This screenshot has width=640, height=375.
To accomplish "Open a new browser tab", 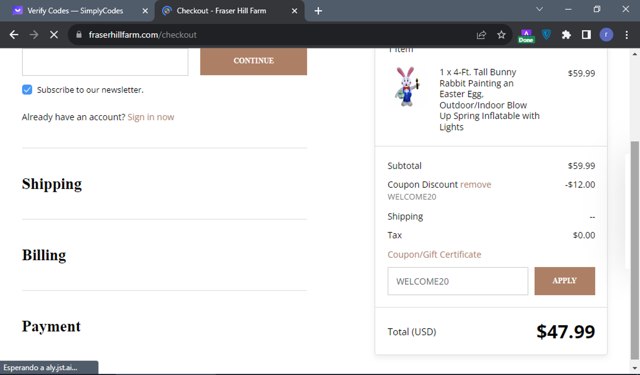I will [318, 11].
